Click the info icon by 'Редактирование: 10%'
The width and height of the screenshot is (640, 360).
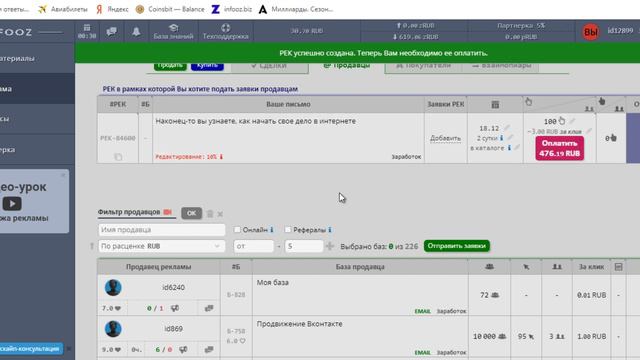pos(221,157)
